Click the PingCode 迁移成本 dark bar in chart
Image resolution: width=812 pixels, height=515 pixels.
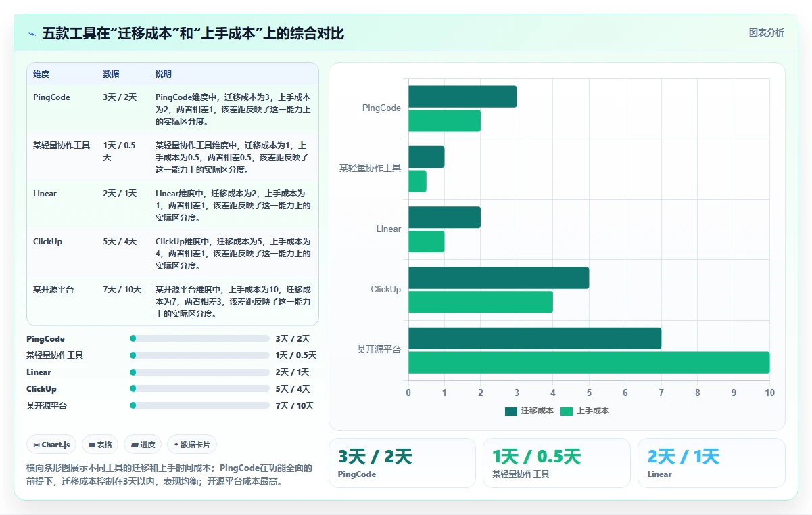pos(462,96)
